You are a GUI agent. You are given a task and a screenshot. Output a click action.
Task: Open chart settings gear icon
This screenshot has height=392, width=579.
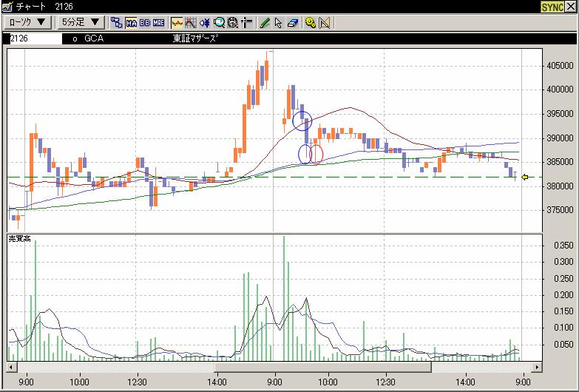coord(311,23)
